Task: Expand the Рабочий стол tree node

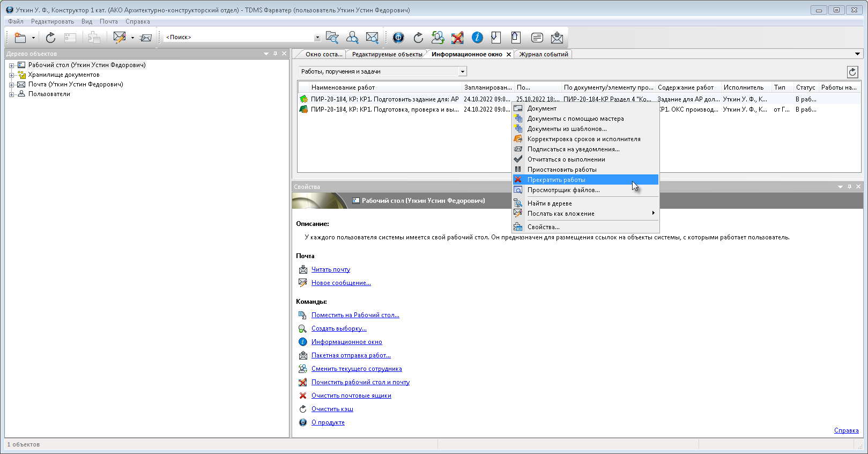Action: (11, 65)
